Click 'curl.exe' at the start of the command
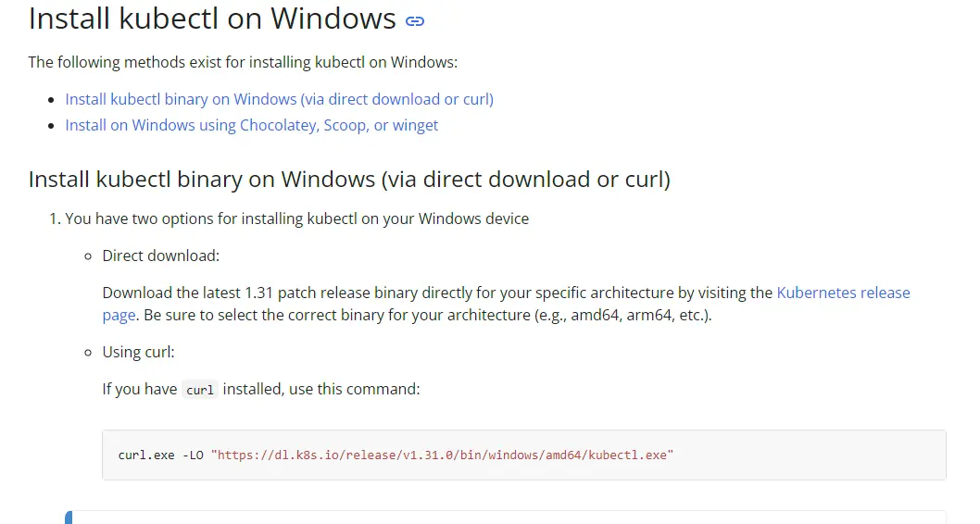Image resolution: width=980 pixels, height=524 pixels. (146, 455)
